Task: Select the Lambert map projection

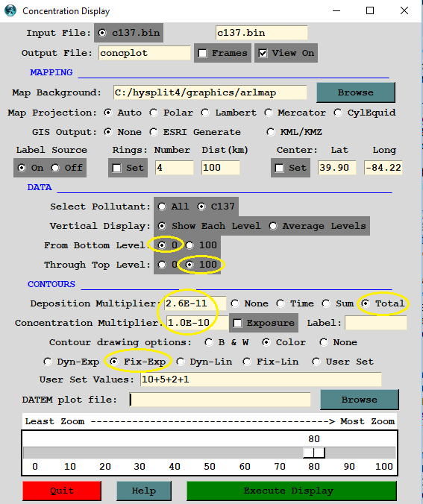Action: (x=205, y=113)
